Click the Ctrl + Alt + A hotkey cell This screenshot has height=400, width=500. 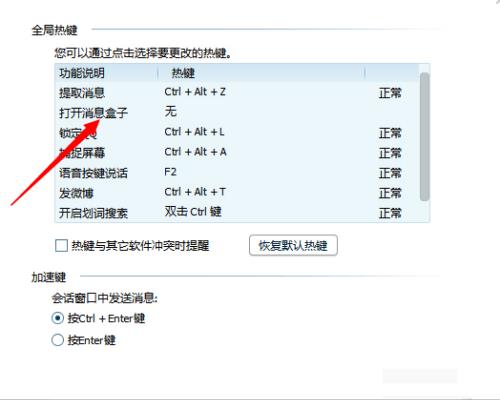[195, 152]
